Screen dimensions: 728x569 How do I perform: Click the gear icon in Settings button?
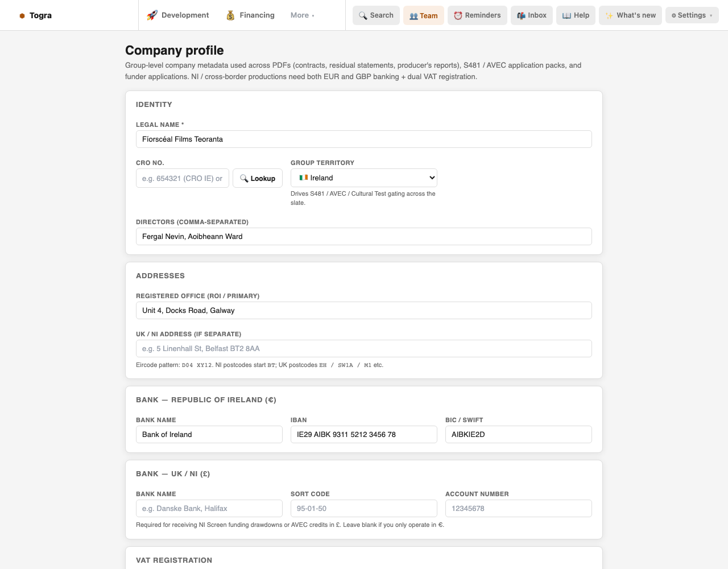(674, 15)
